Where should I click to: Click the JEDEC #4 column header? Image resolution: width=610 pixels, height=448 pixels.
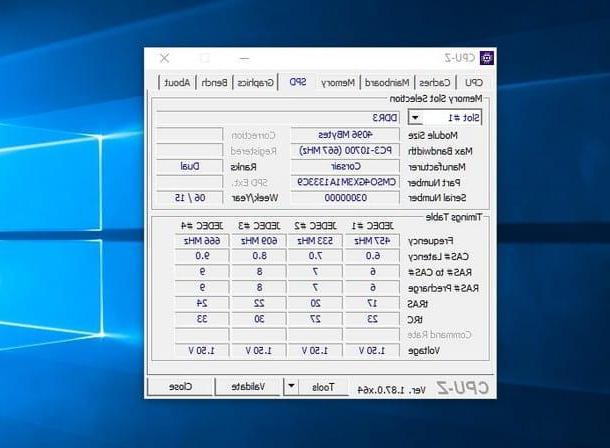202,226
